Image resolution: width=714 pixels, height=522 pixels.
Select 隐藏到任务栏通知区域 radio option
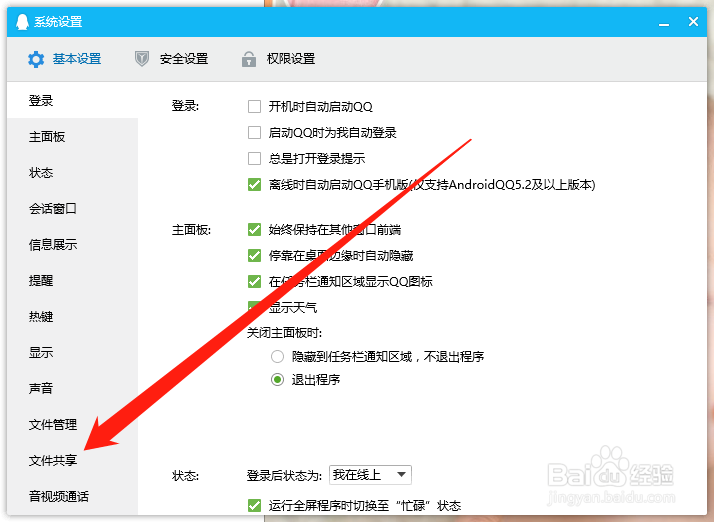tap(277, 356)
